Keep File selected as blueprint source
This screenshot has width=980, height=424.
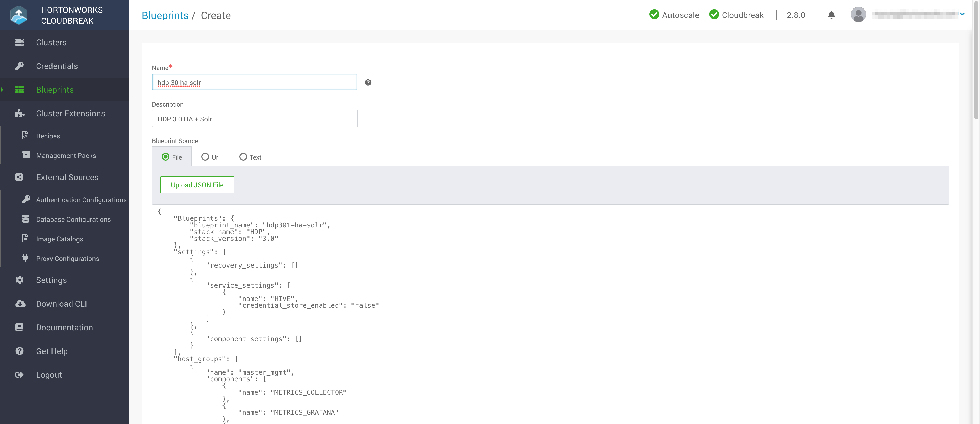pyautogui.click(x=166, y=157)
